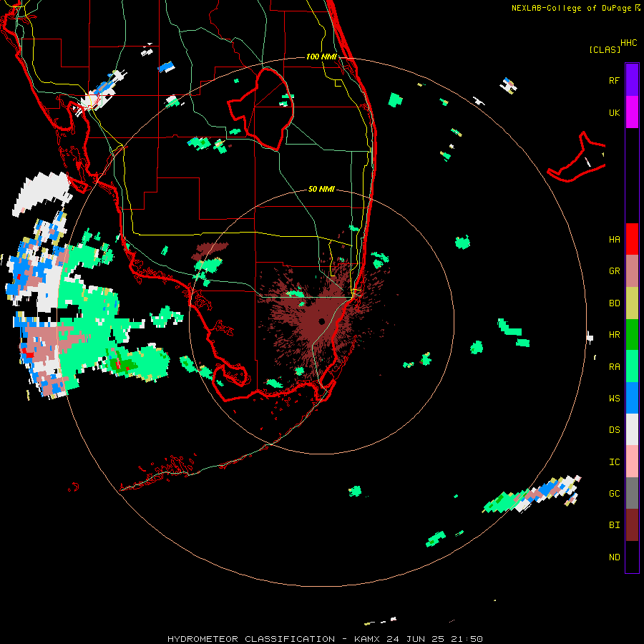Screen dimensions: 644x644
Task: Click the UK legend label
Action: 614,112
